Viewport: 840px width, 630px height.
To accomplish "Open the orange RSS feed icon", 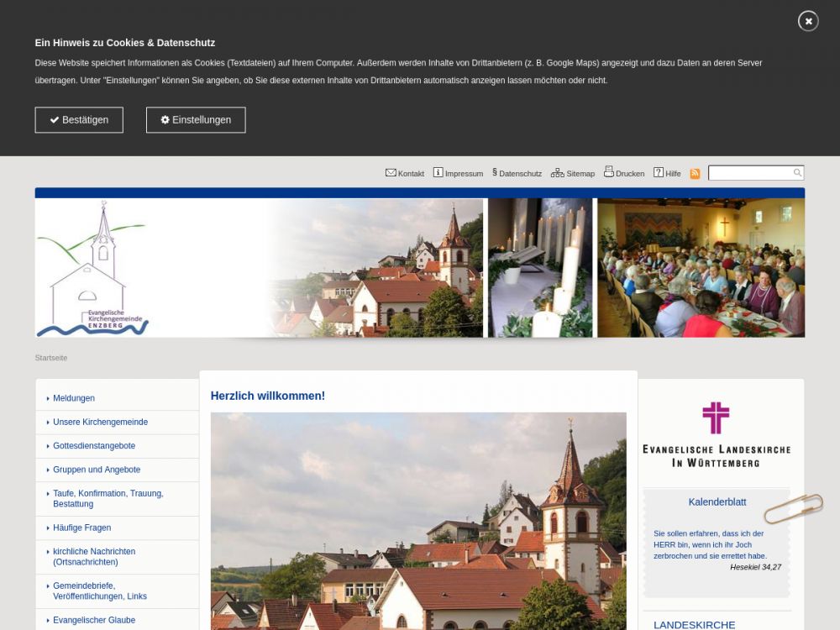I will [695, 174].
